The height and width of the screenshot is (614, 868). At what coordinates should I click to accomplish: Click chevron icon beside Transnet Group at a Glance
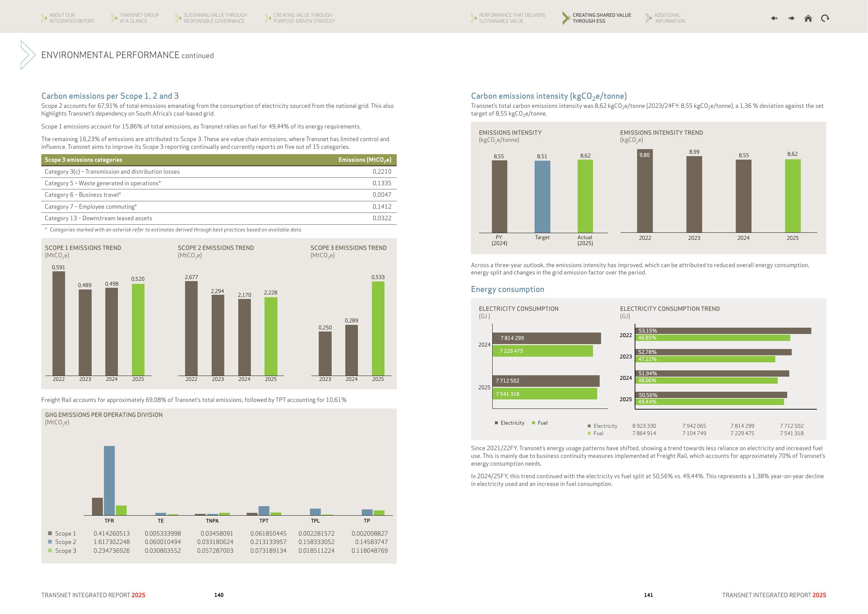[x=114, y=18]
